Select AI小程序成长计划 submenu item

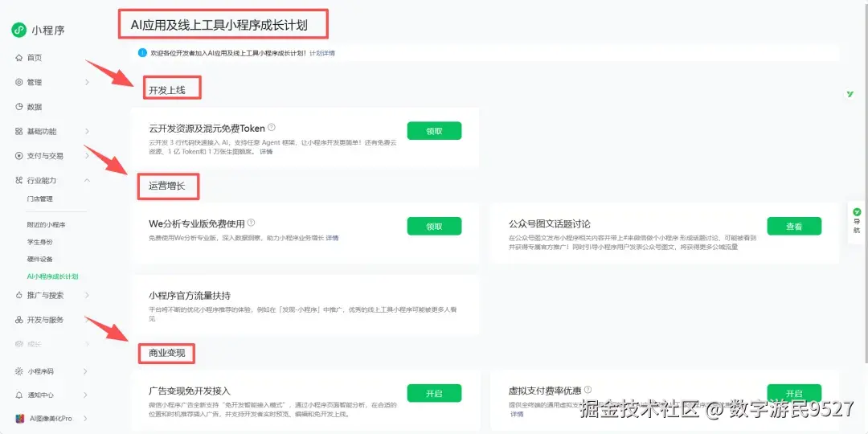pyautogui.click(x=52, y=276)
